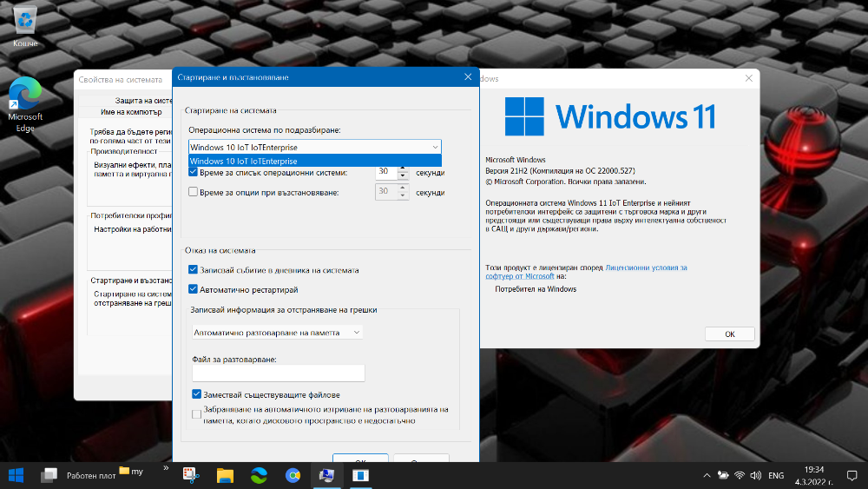Toggle 'Записвай събитие в дневника' checkbox
Screen dimensions: 868x489
(x=194, y=270)
